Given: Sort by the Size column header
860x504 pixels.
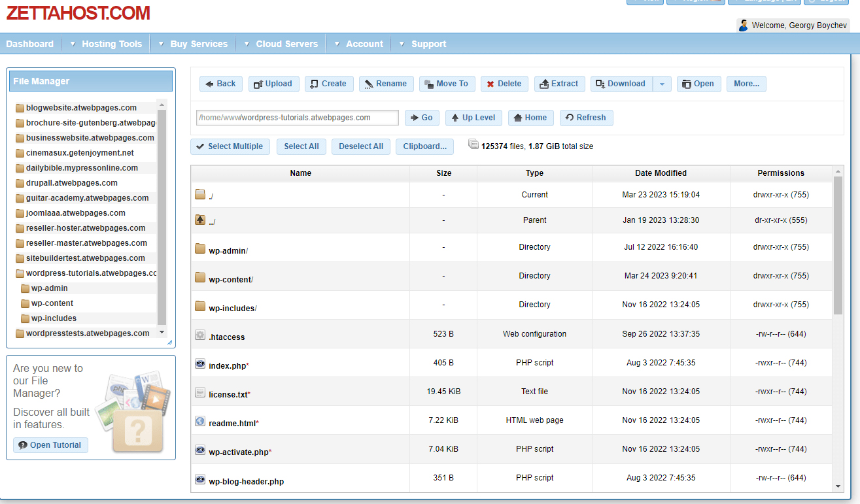Looking at the screenshot, I should tap(443, 173).
